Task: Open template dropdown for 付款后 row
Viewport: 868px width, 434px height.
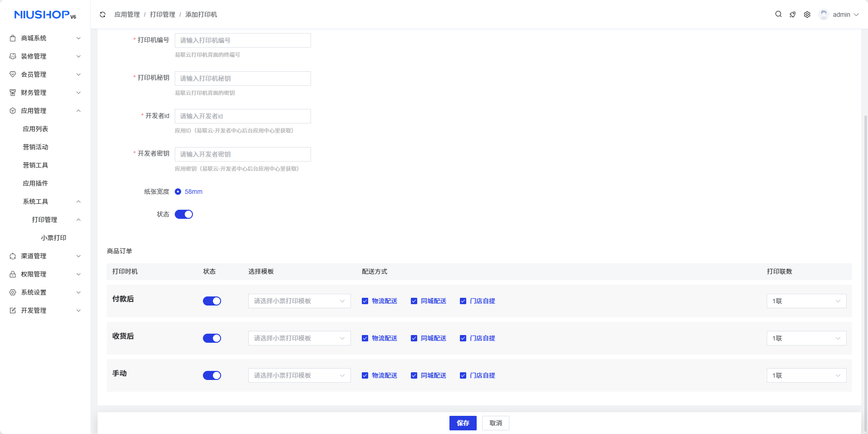Action: [300, 301]
